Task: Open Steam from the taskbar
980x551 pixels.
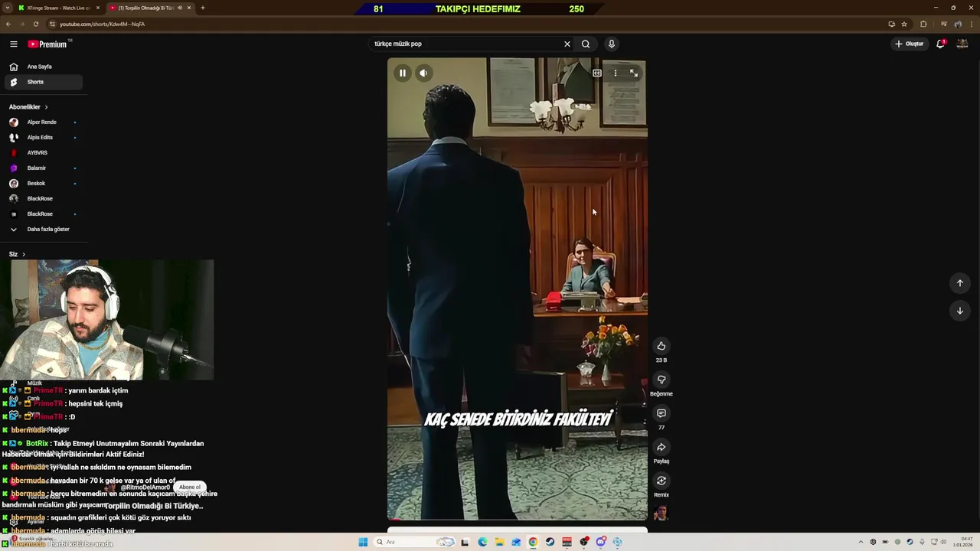Action: click(550, 542)
